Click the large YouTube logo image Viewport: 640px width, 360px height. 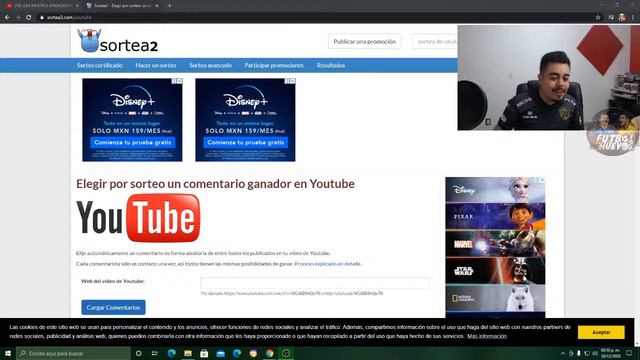point(138,218)
